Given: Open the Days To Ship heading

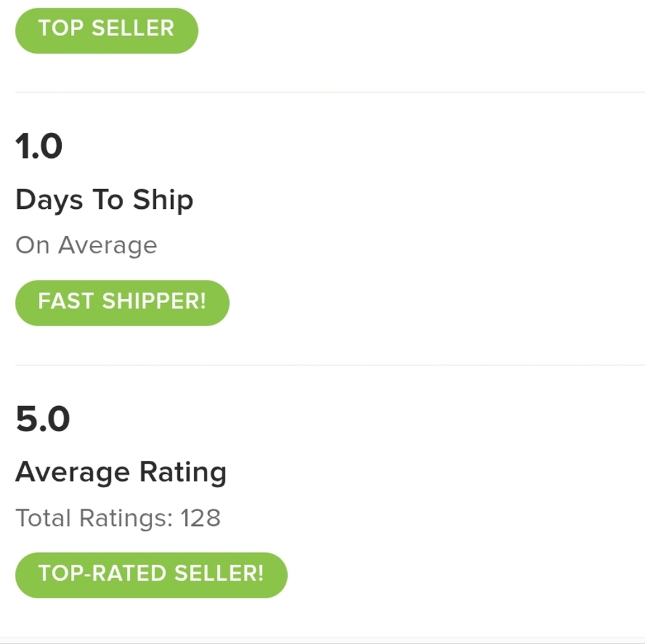Looking at the screenshot, I should pyautogui.click(x=104, y=200).
